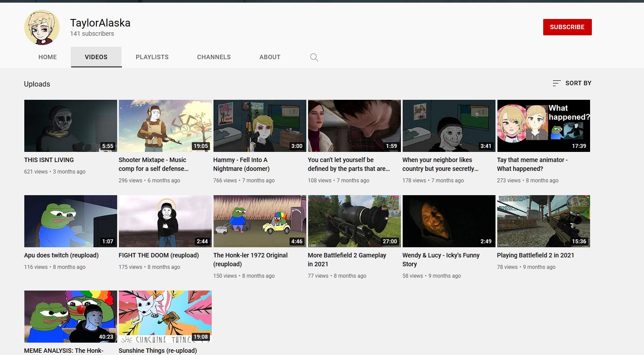Click the channel search magnifier icon
This screenshot has height=355, width=644.
click(314, 57)
